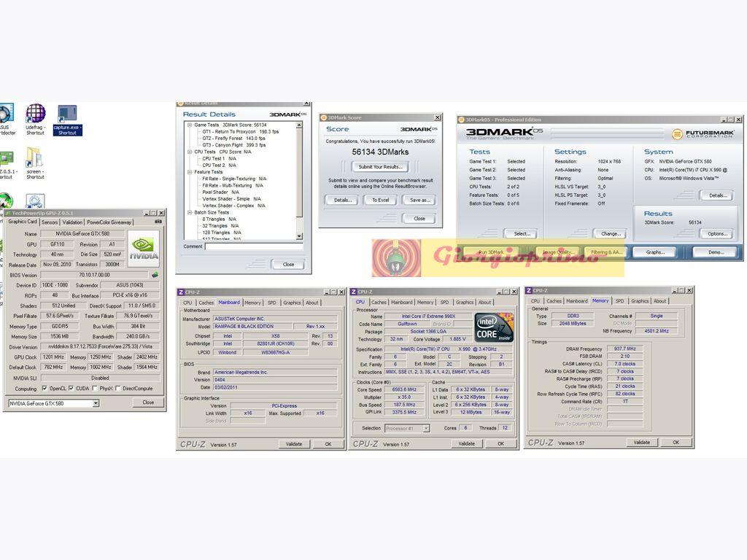
Task: Select the GT2 - Firefly Forest row
Action: 233,139
